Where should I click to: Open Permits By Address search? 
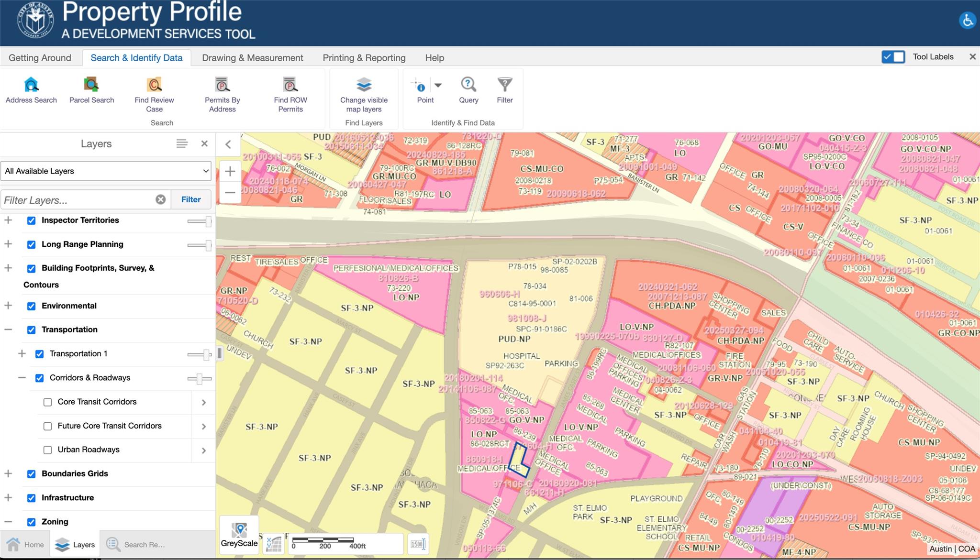coord(222,85)
